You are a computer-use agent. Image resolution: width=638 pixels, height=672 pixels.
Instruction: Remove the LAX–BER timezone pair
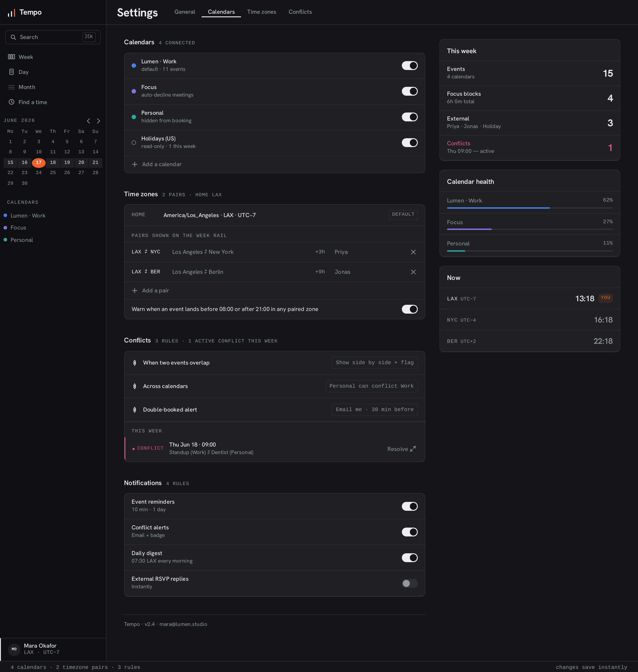point(413,272)
